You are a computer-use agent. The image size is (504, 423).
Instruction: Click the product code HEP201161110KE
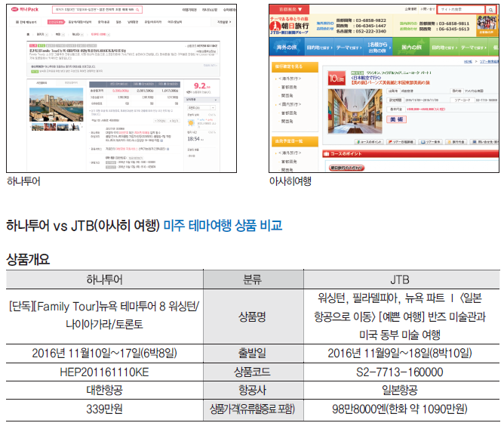104,372
